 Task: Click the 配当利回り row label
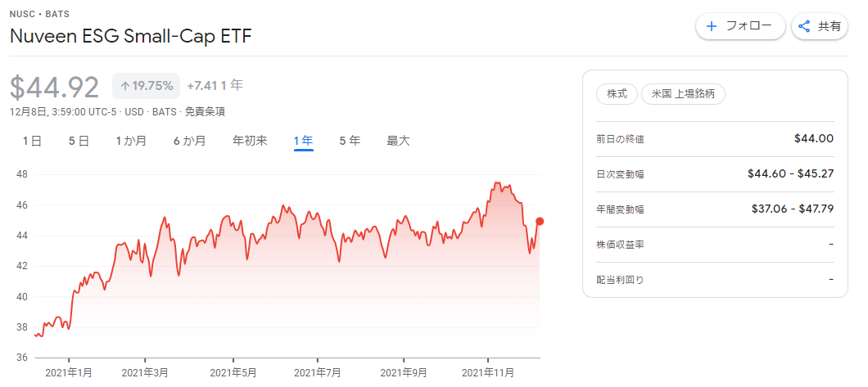pos(620,280)
